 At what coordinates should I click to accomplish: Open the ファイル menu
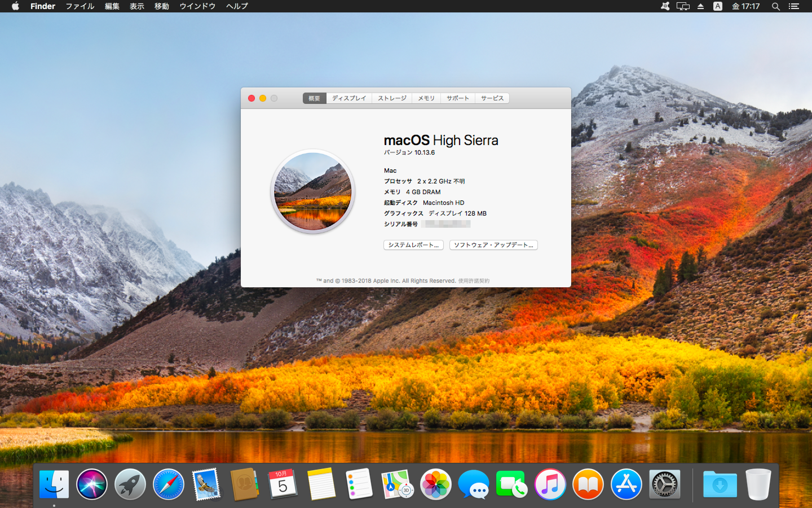(80, 6)
